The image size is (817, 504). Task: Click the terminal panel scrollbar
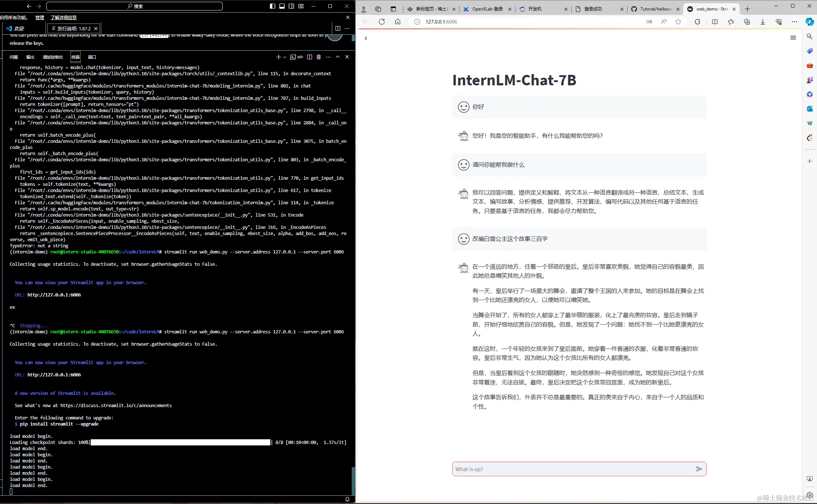(x=353, y=481)
